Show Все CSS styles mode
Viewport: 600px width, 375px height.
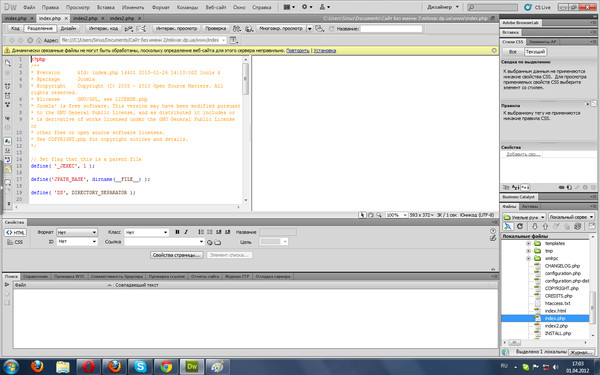click(512, 52)
